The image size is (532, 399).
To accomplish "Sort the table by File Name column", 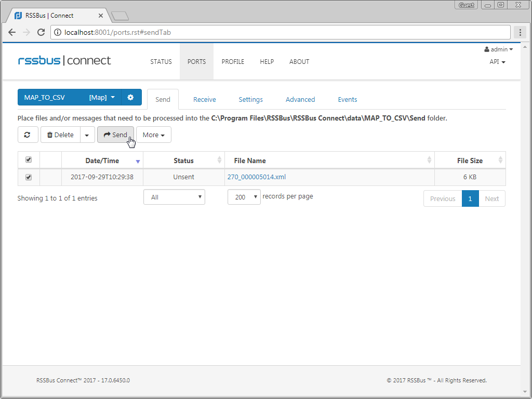I will (x=329, y=161).
